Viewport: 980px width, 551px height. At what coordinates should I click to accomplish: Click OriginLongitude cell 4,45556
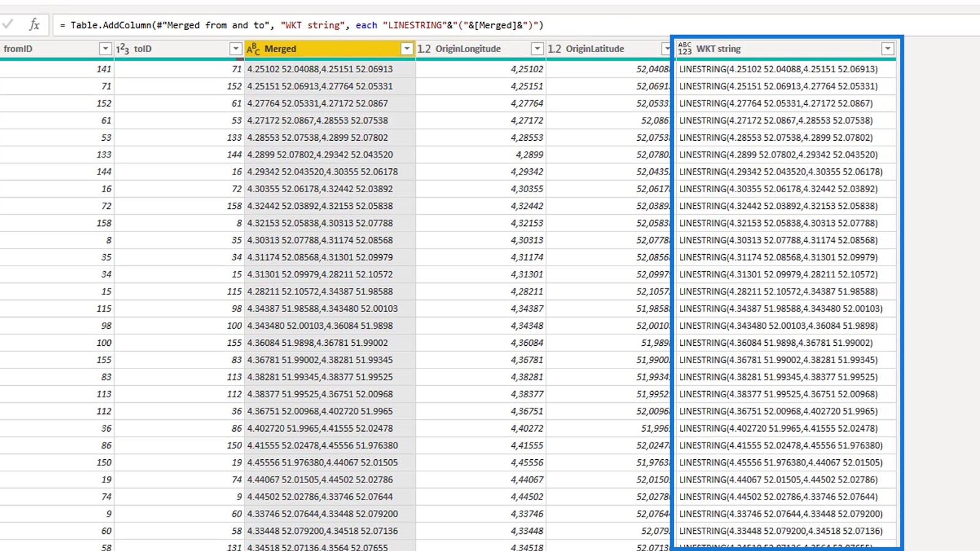point(480,463)
